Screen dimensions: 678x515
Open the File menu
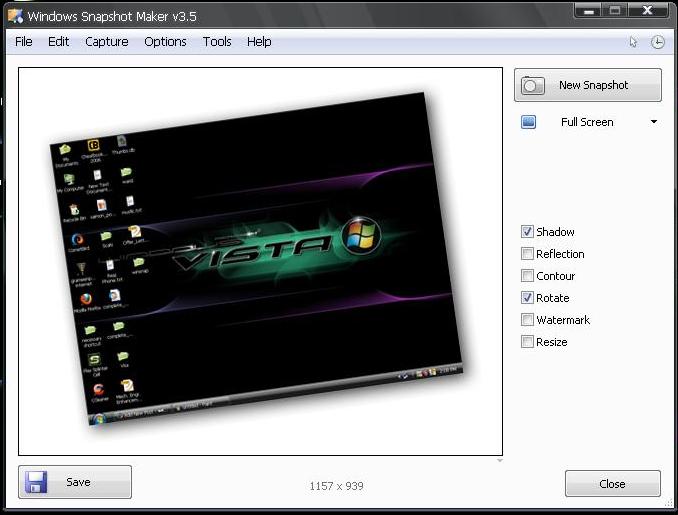coord(23,42)
